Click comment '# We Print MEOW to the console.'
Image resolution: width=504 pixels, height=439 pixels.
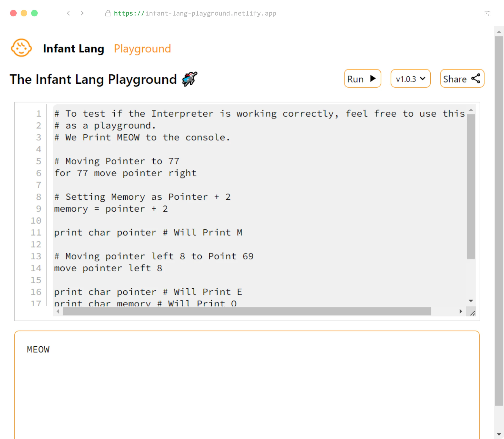coord(142,138)
